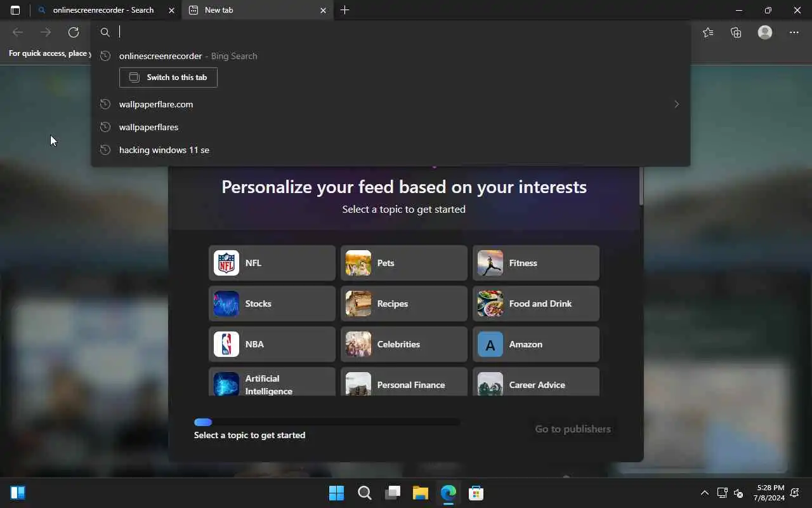Viewport: 812px width, 508px height.
Task: Choose the Personal Finance topic card
Action: tap(404, 382)
